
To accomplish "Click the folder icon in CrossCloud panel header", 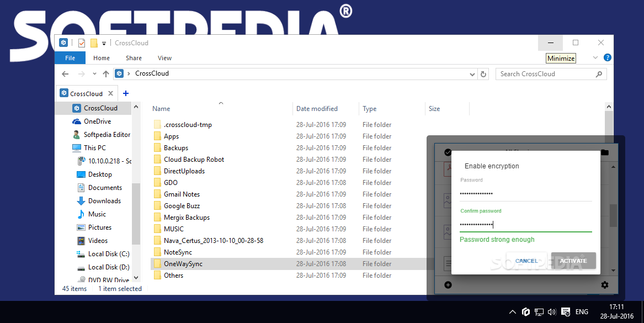I will coord(605,152).
